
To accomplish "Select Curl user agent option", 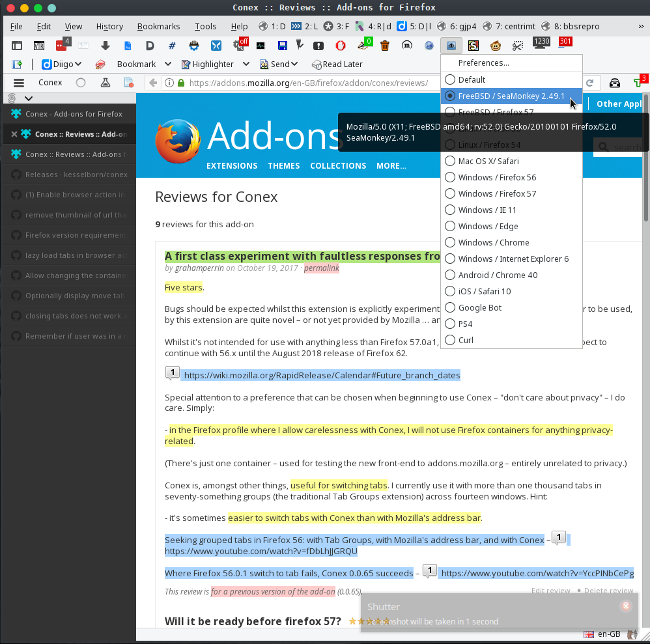I will [511, 341].
